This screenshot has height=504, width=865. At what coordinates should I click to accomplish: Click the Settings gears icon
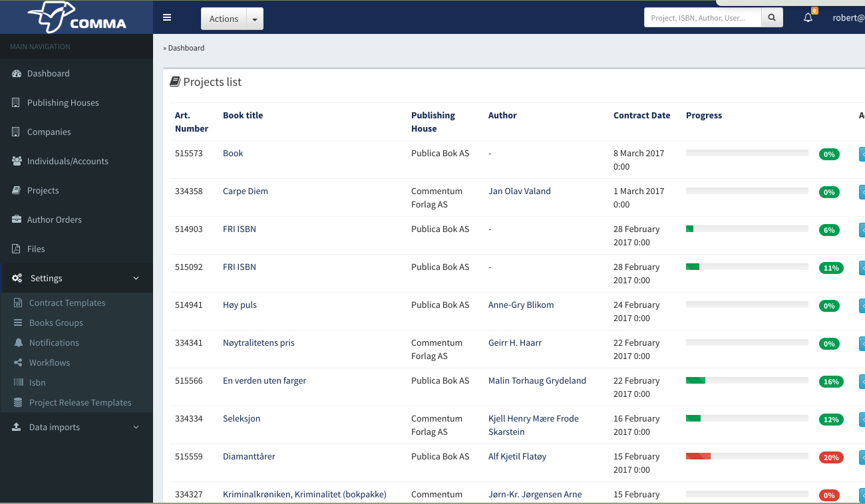(17, 279)
